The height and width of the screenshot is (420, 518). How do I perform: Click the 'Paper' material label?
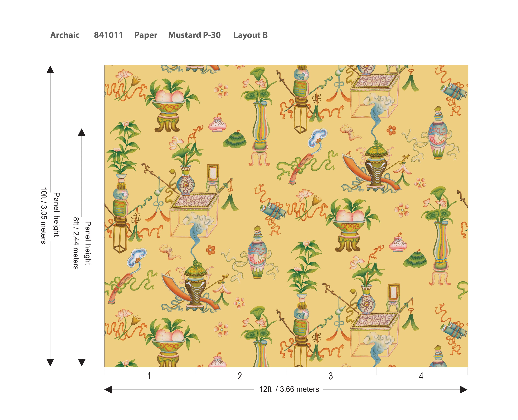pyautogui.click(x=146, y=35)
